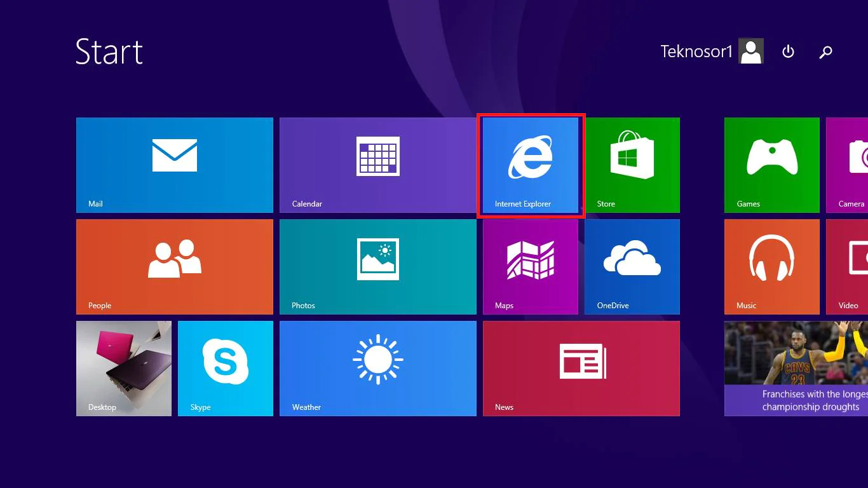The height and width of the screenshot is (488, 868).
Task: Launch the Games tile
Action: (772, 165)
